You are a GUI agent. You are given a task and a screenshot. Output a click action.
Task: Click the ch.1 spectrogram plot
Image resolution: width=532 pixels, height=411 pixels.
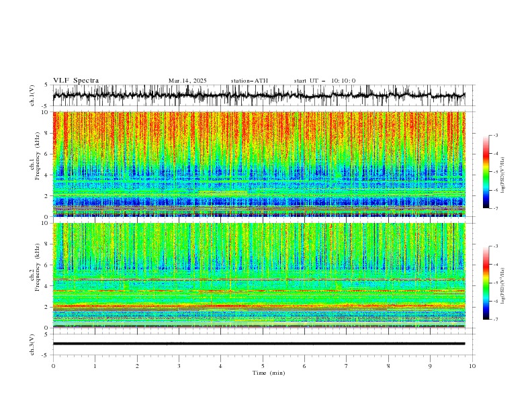pos(259,164)
